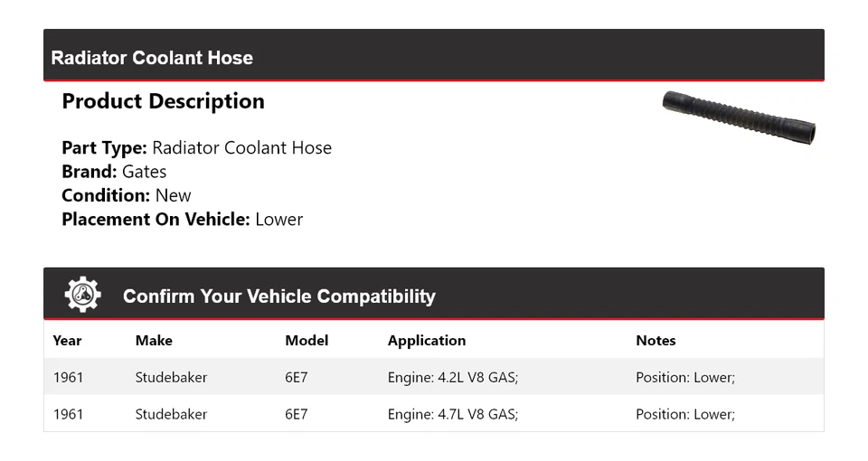
Task: Select the 4.7L V8 GAS engine cell
Action: 453,414
